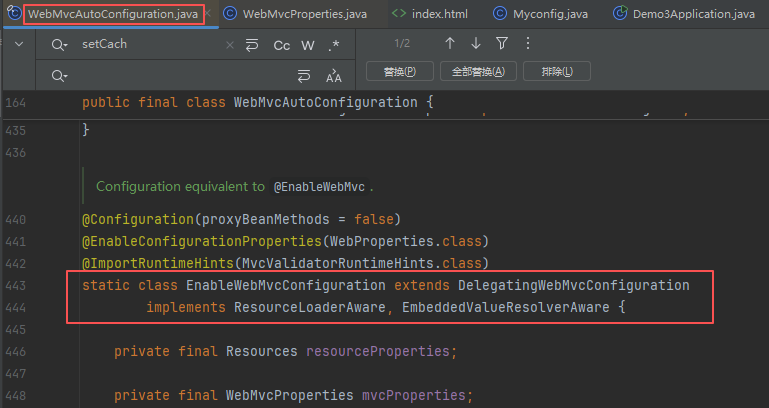Click @ImportRuntimeHints annotation

[x=158, y=263]
